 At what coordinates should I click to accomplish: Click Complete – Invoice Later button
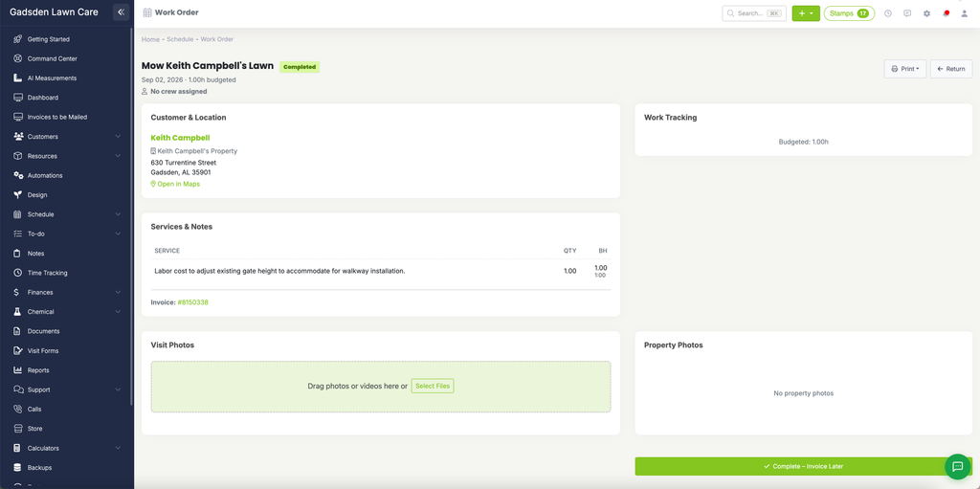(x=803, y=466)
